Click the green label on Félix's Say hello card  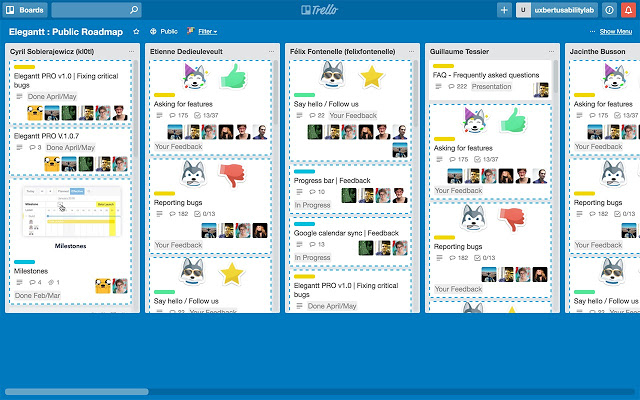(304, 95)
